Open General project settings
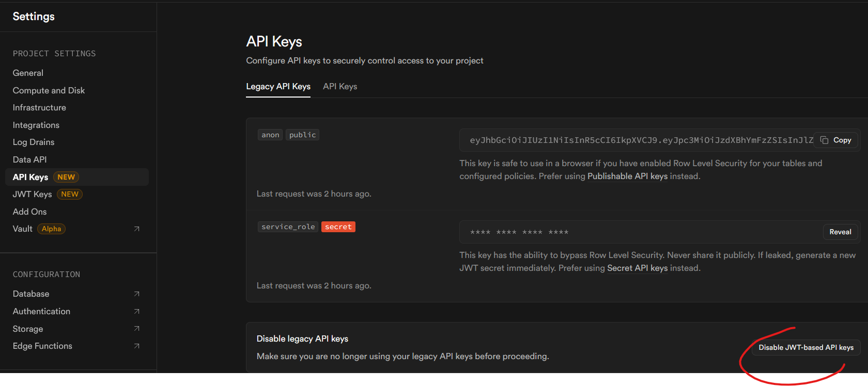This screenshot has width=868, height=387. point(28,73)
